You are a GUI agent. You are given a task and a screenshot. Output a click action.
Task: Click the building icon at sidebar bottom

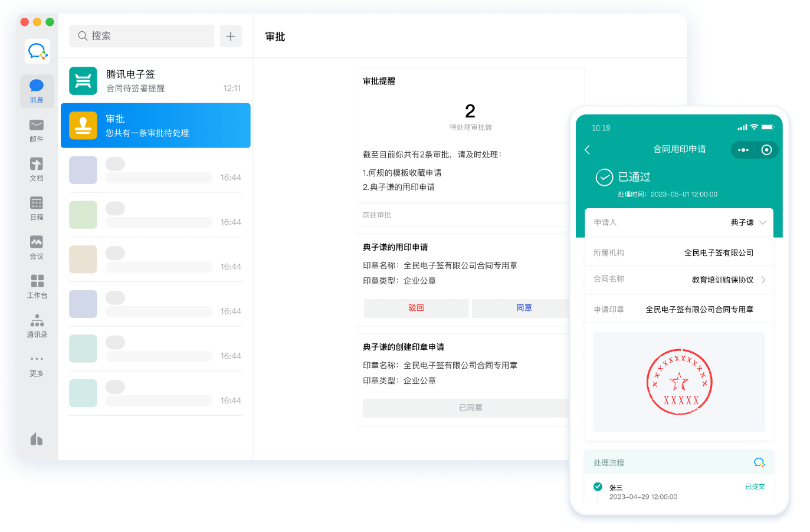coord(37,439)
